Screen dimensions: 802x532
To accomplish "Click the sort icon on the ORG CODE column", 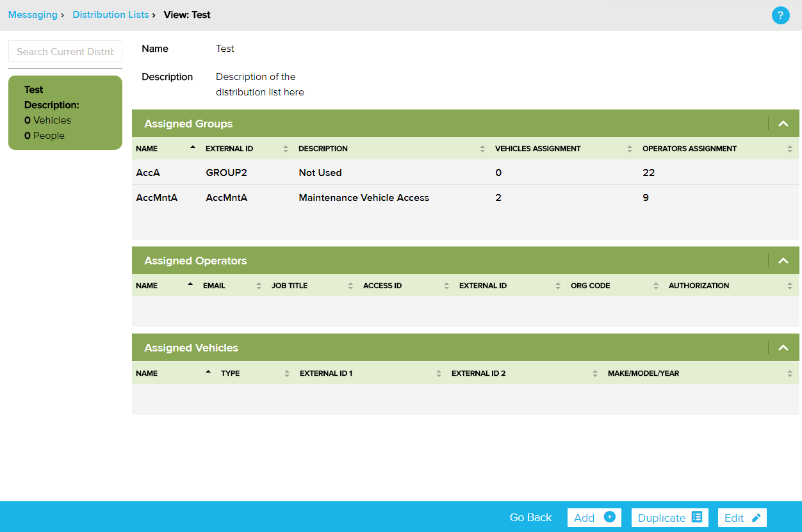I will 655,286.
